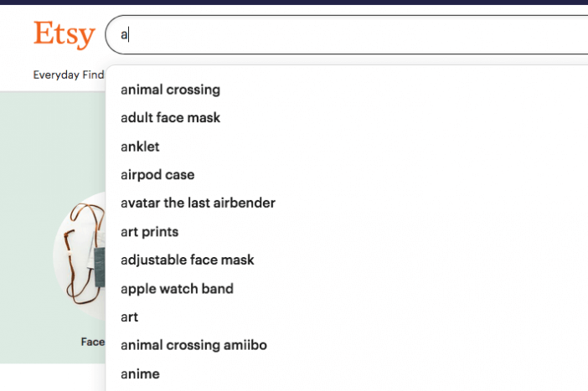Choose 'avatar the last airbender' suggestion
The height and width of the screenshot is (391, 588).
[x=347, y=203]
